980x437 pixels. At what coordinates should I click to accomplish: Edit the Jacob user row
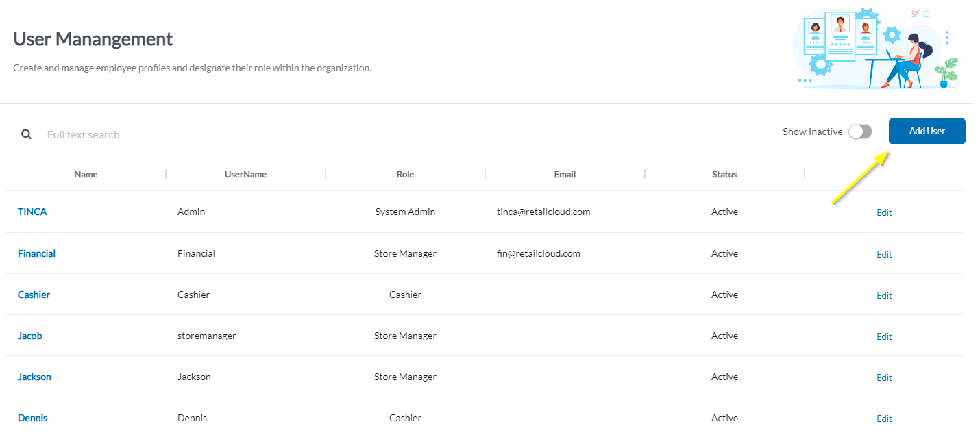(884, 336)
